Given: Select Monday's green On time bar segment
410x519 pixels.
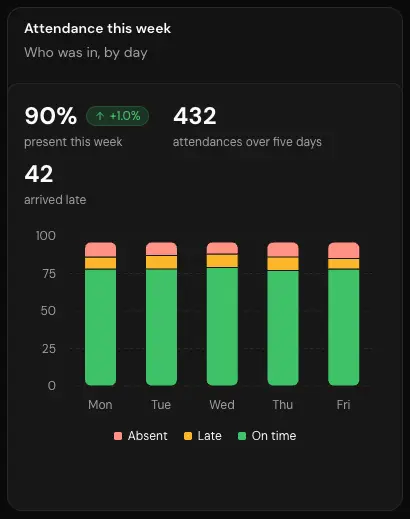Looking at the screenshot, I should (x=101, y=327).
